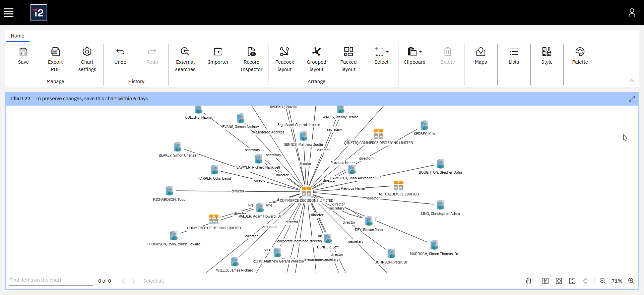This screenshot has width=644, height=295.
Task: Click the Find items on the chart field
Action: click(x=51, y=280)
